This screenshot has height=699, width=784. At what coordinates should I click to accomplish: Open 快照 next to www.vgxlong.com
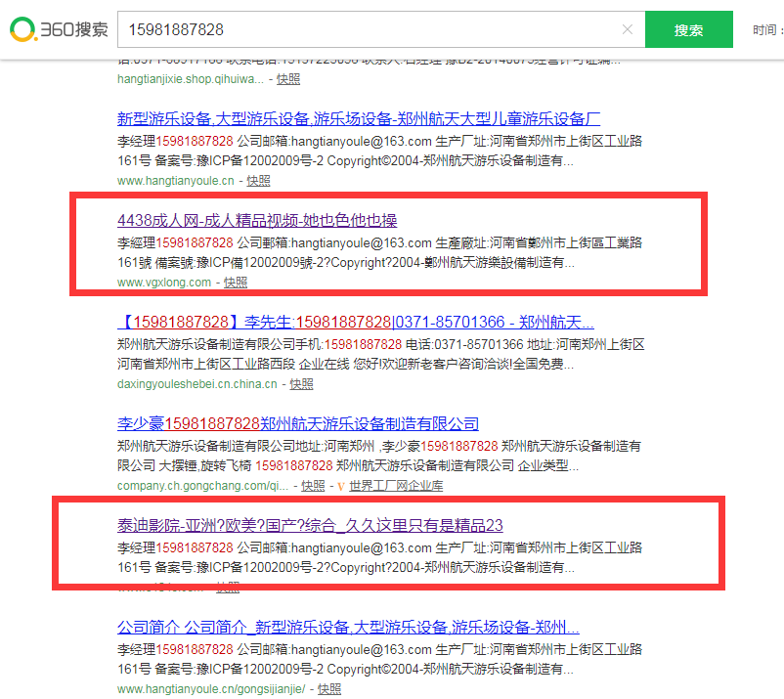(x=235, y=283)
